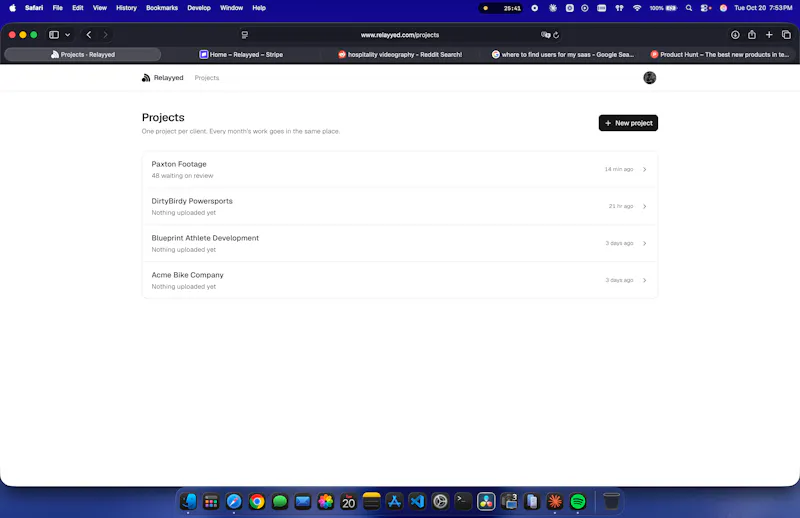
Task: Expand the sidebar options dropdown arrow
Action: (67, 35)
